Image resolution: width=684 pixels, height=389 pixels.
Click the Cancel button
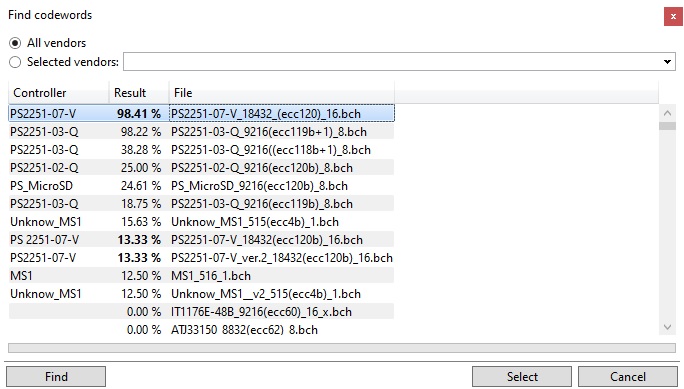(628, 376)
